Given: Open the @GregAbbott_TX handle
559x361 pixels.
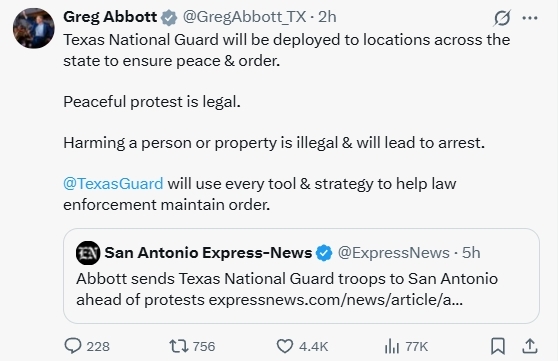Looking at the screenshot, I should pos(244,17).
